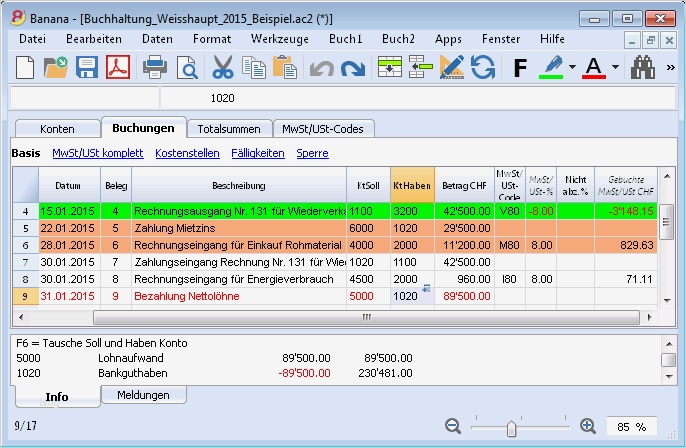Switch to the Meldungen tab

[144, 395]
